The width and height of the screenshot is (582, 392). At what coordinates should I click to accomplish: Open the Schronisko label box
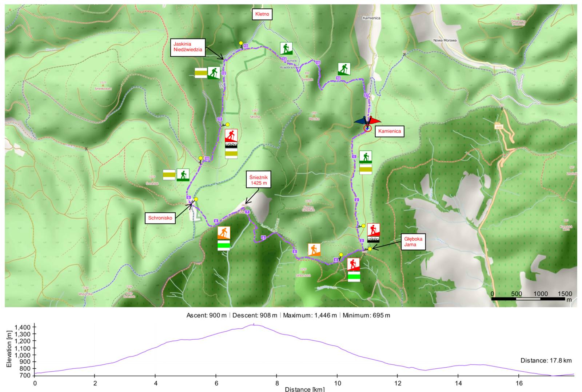[160, 218]
